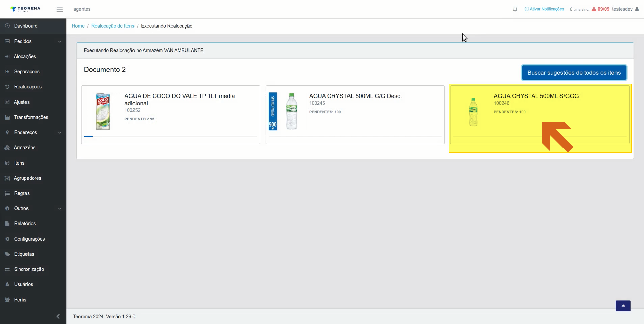Click the Alocações sidebar icon
The width and height of the screenshot is (644, 324).
pos(7,56)
